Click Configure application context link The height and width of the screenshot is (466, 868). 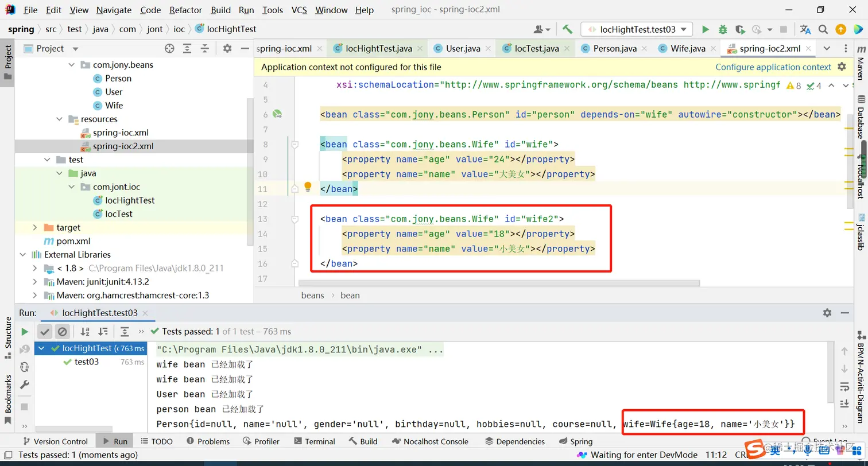point(773,67)
